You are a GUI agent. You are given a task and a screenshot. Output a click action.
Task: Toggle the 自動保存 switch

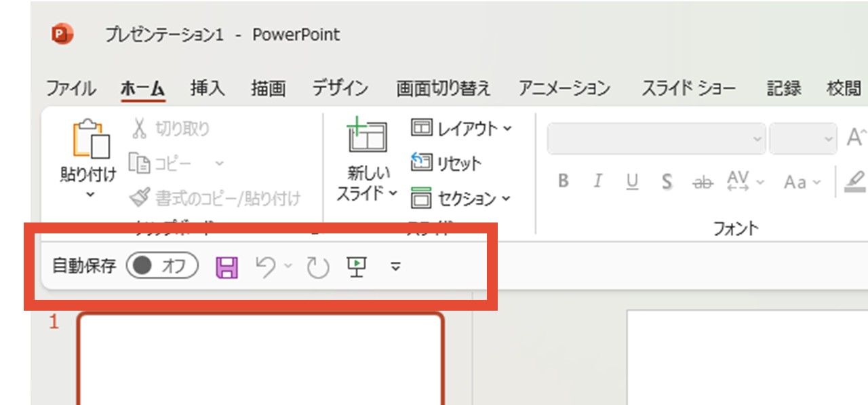click(x=161, y=267)
